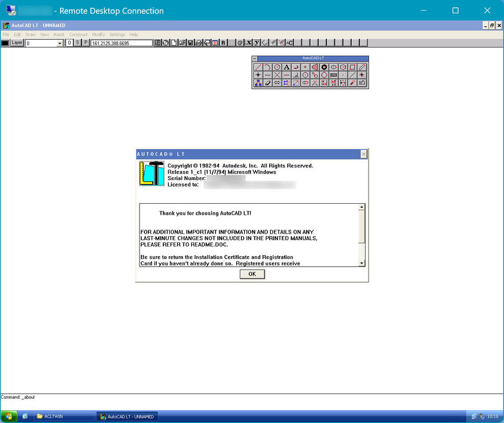The image size is (504, 423).
Task: Close the AutoCAD LT About dialog
Action: pos(363,154)
